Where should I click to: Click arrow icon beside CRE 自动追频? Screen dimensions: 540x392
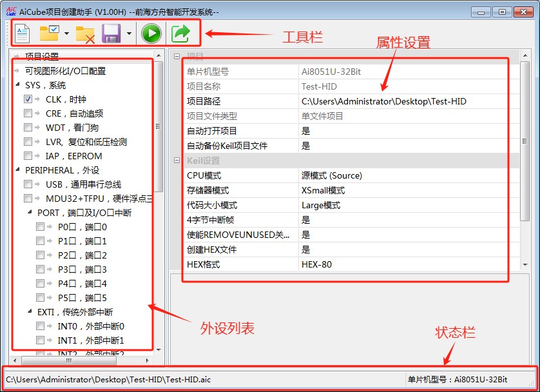coord(37,113)
